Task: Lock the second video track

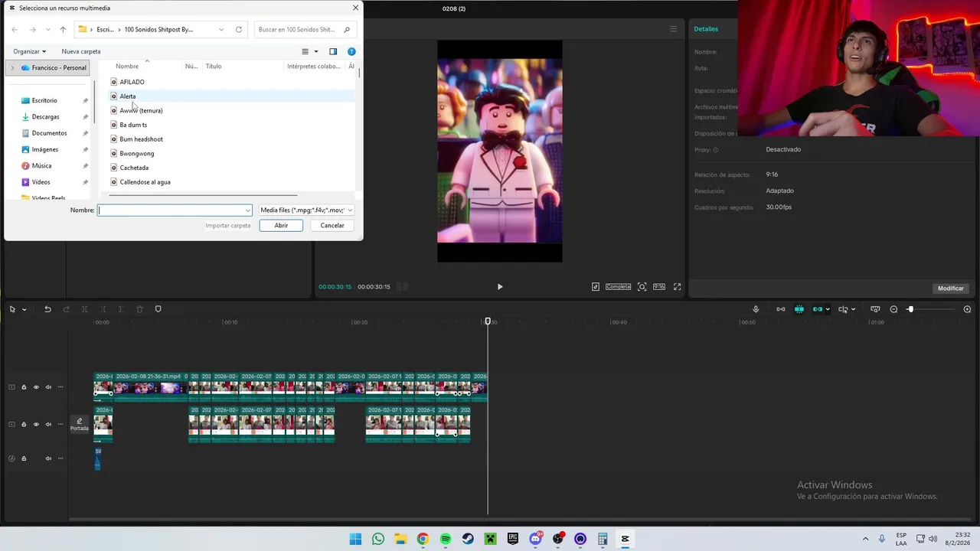Action: 24,424
